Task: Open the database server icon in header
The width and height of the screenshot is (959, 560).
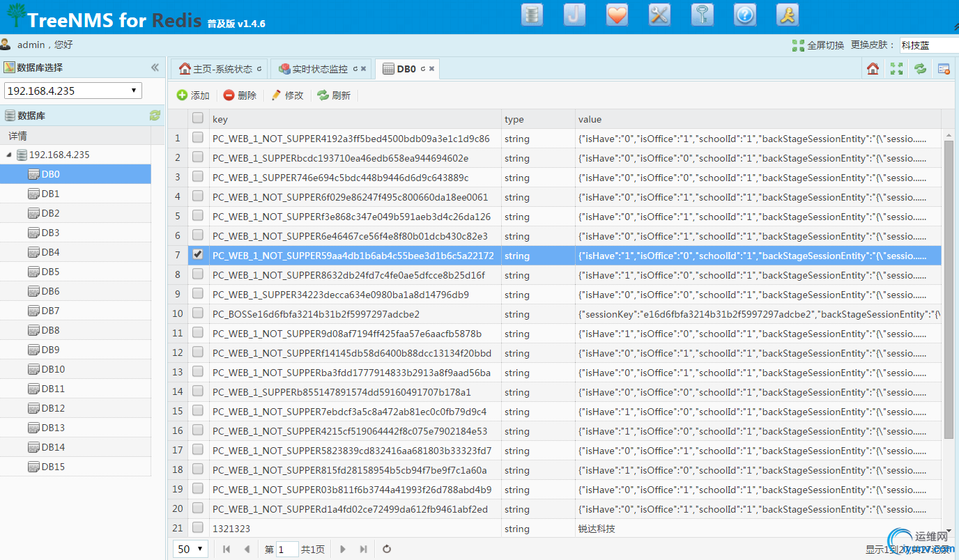Action: pos(532,15)
